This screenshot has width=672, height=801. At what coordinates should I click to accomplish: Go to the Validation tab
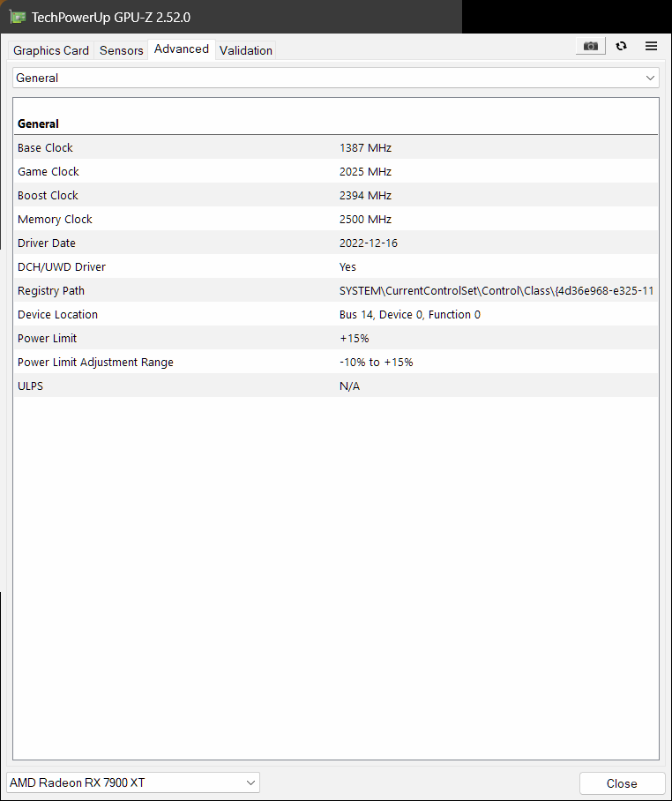pos(246,50)
